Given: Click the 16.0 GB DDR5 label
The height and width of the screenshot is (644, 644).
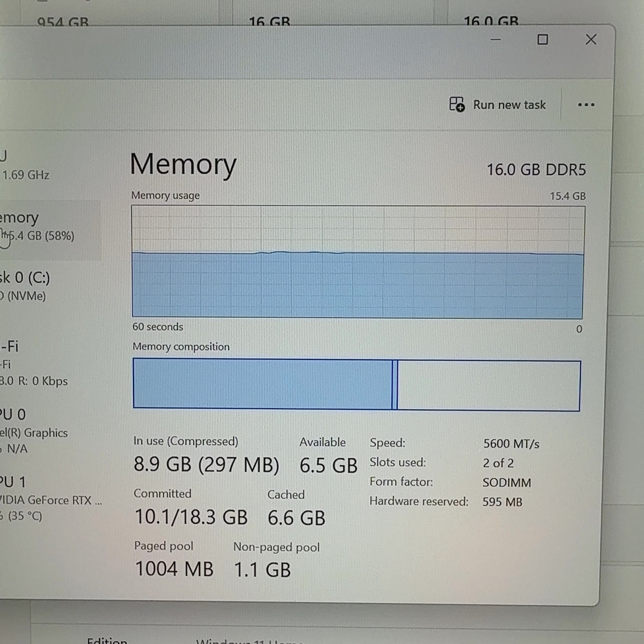Looking at the screenshot, I should [x=536, y=170].
